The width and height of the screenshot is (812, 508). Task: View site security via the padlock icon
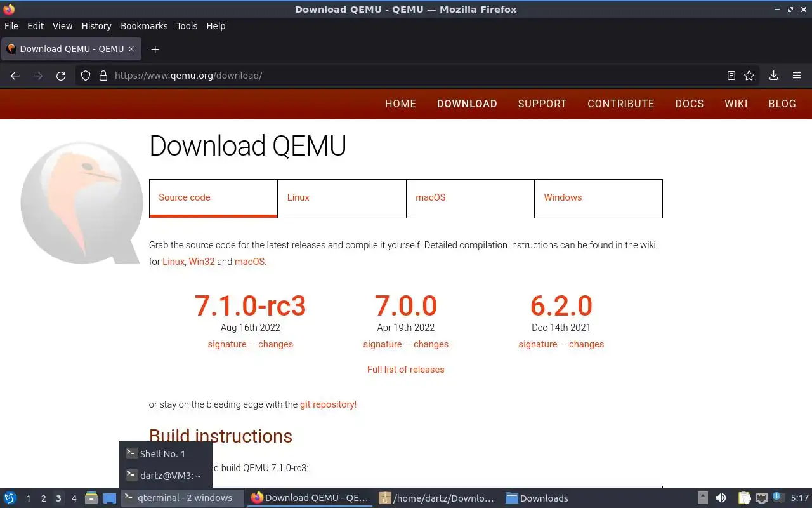(103, 76)
